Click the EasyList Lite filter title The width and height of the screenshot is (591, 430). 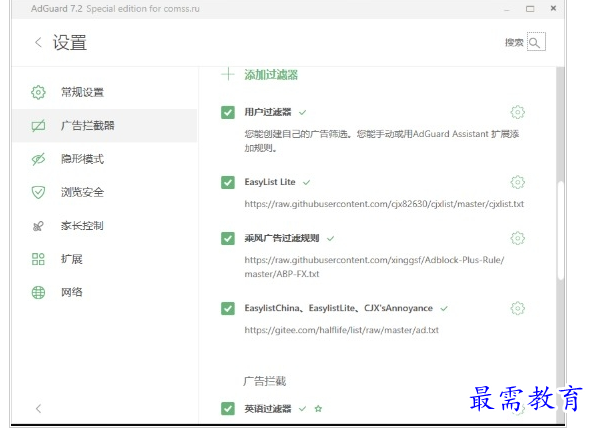point(270,182)
